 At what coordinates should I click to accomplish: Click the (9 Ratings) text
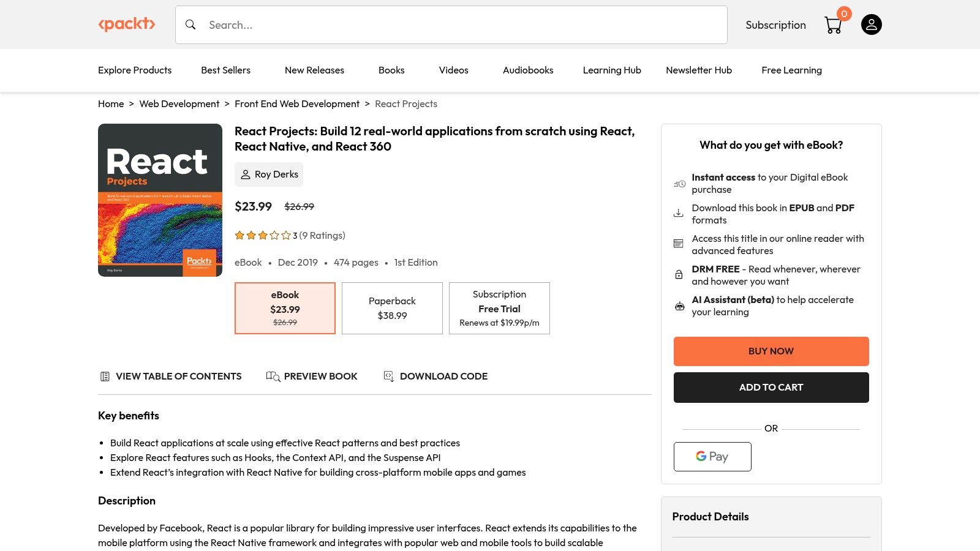coord(322,236)
